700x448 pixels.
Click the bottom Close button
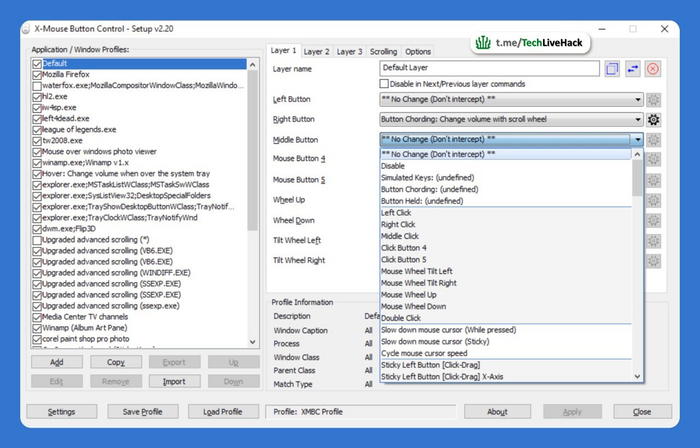(642, 412)
